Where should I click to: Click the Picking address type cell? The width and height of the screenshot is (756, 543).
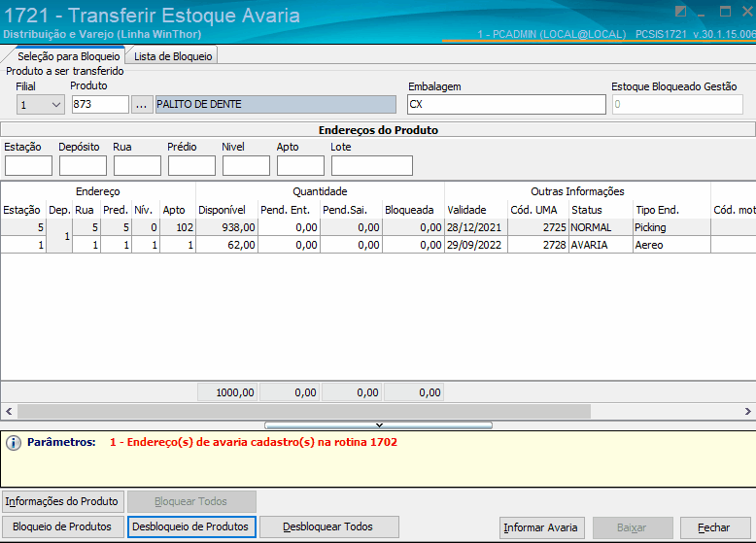tap(671, 227)
